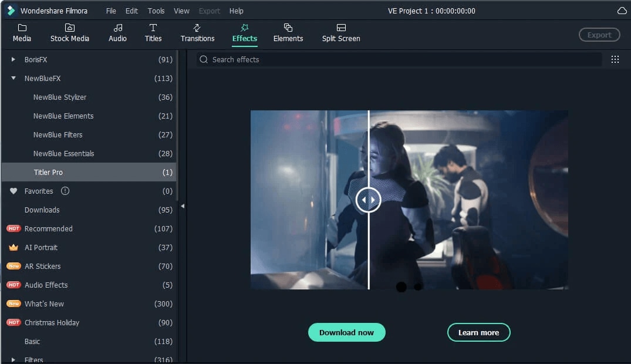Open the What's New category
631x364 pixels.
coord(89,304)
